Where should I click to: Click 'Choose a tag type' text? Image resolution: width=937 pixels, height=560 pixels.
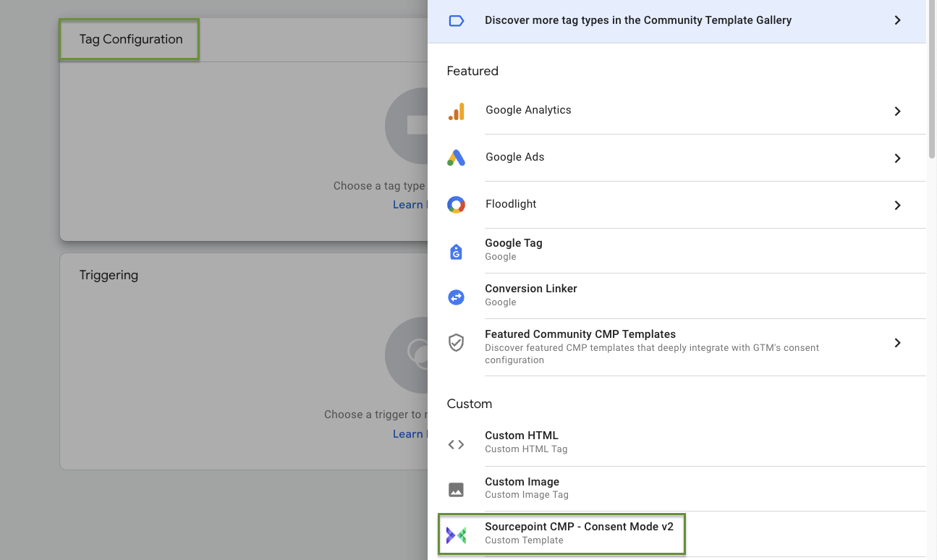pyautogui.click(x=379, y=186)
